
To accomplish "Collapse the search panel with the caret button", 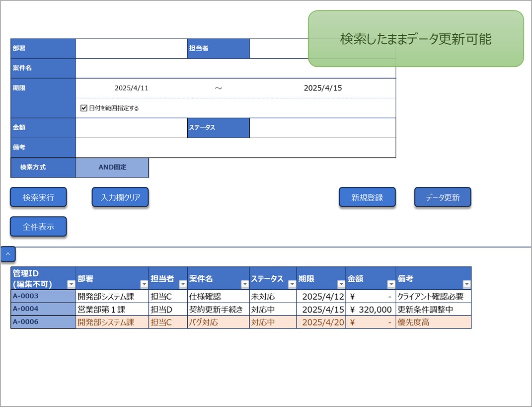I will [x=8, y=254].
